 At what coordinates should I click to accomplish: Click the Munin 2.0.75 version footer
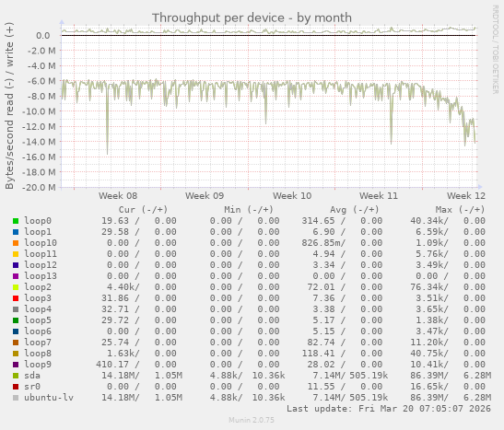tap(252, 420)
